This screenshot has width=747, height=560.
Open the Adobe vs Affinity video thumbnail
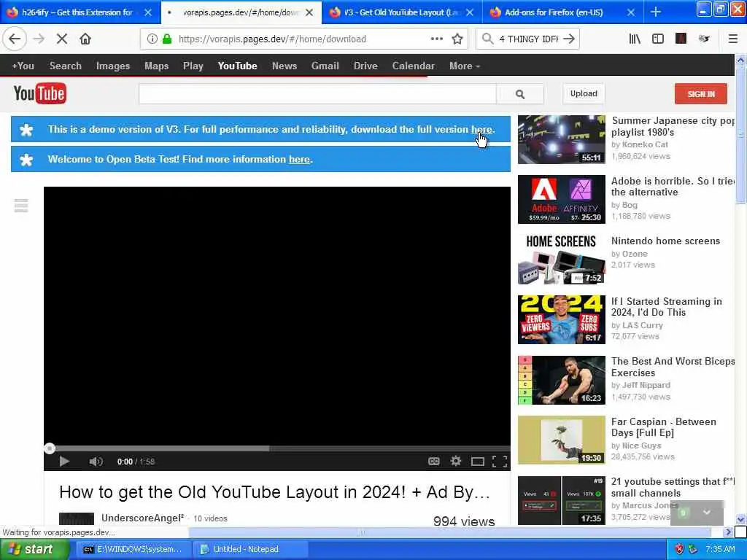tap(561, 200)
